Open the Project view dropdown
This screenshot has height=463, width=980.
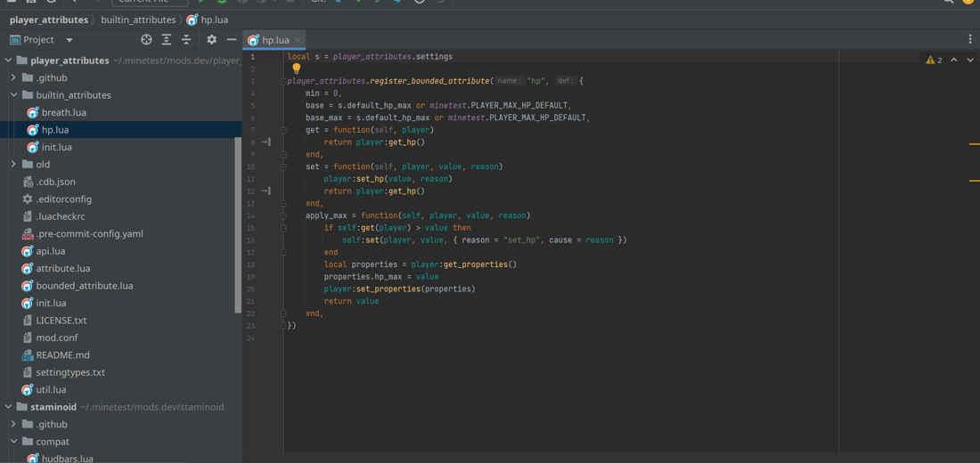[x=69, y=40]
